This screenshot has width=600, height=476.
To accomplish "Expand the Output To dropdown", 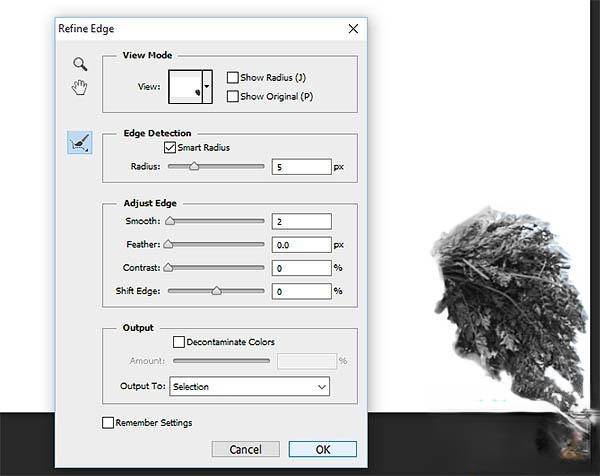I will (249, 386).
